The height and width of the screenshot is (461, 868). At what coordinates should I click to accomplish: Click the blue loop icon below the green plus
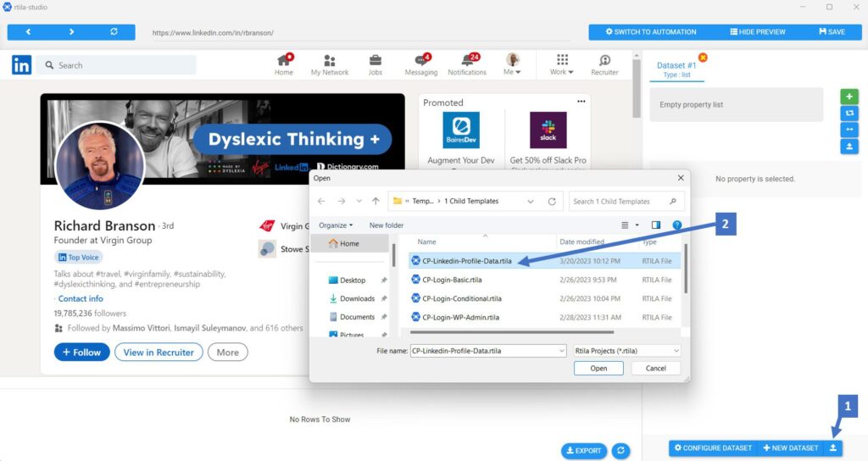point(849,113)
